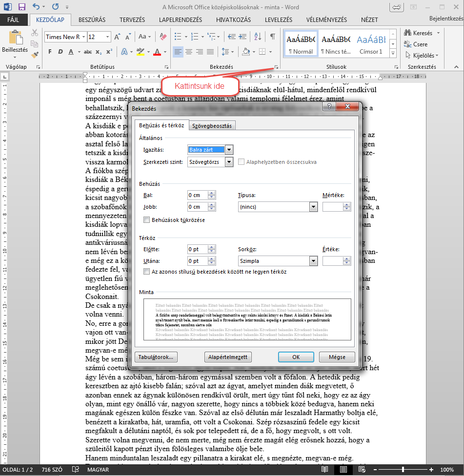Open the font size dropdown showing 12
Screen dimensions: 464x476
107,37
